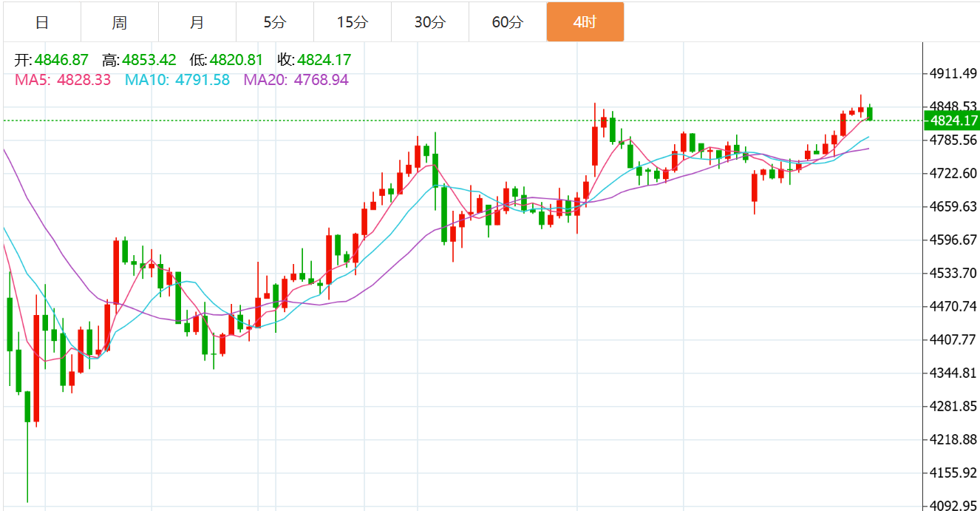Switch to the 日 (daily) chart tab

click(x=42, y=22)
